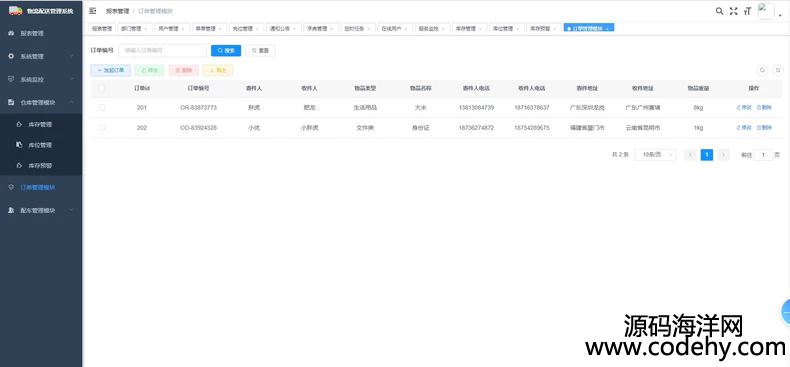Collapse the sidebar with the hamburger icon
790x367 pixels.
click(93, 11)
